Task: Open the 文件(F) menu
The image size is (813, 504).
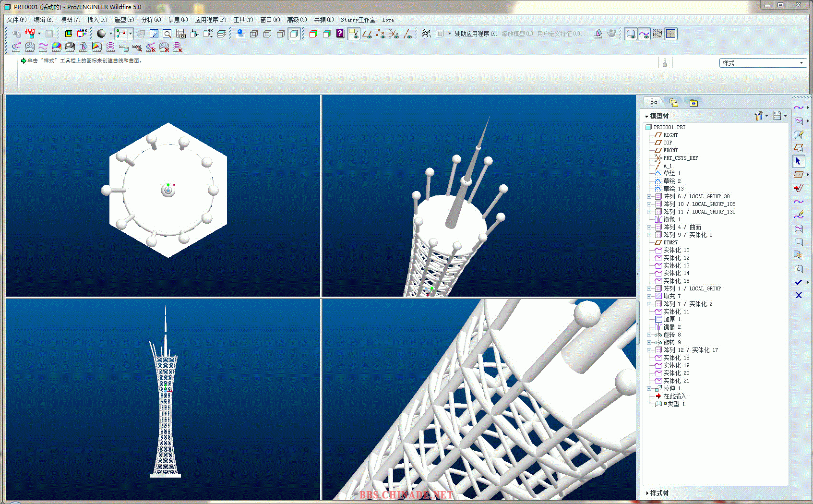Action: pyautogui.click(x=17, y=20)
